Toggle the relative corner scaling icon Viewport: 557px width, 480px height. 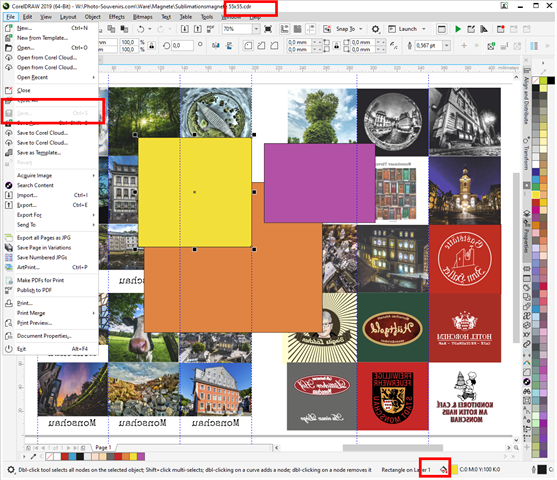394,45
